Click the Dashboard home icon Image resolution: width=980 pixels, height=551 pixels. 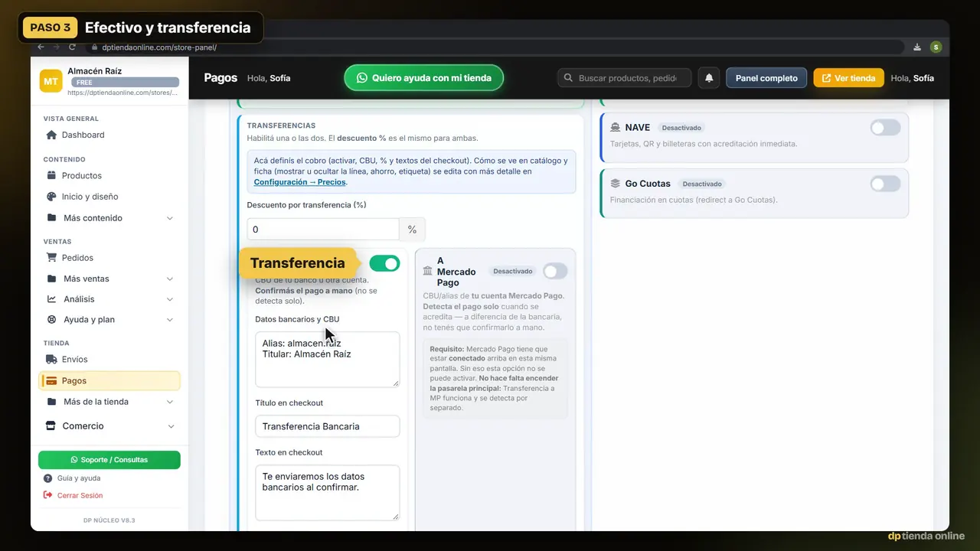pos(51,135)
